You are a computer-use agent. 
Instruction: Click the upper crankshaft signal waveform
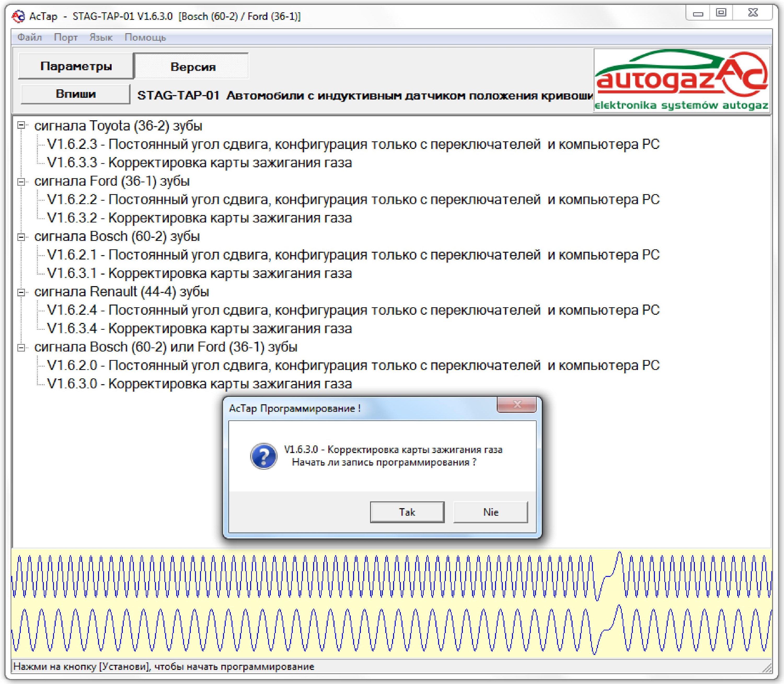pyautogui.click(x=392, y=576)
